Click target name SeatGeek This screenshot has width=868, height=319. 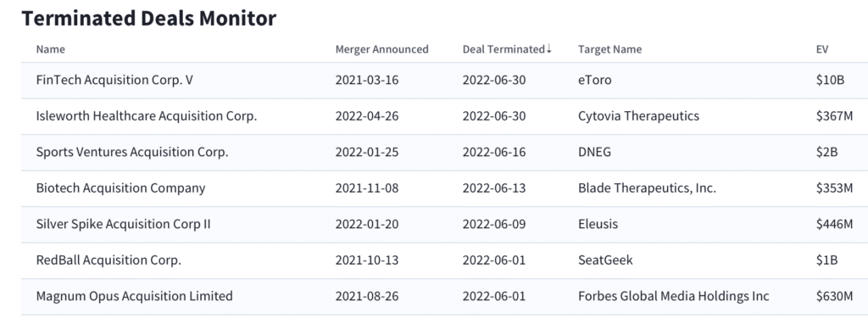605,260
